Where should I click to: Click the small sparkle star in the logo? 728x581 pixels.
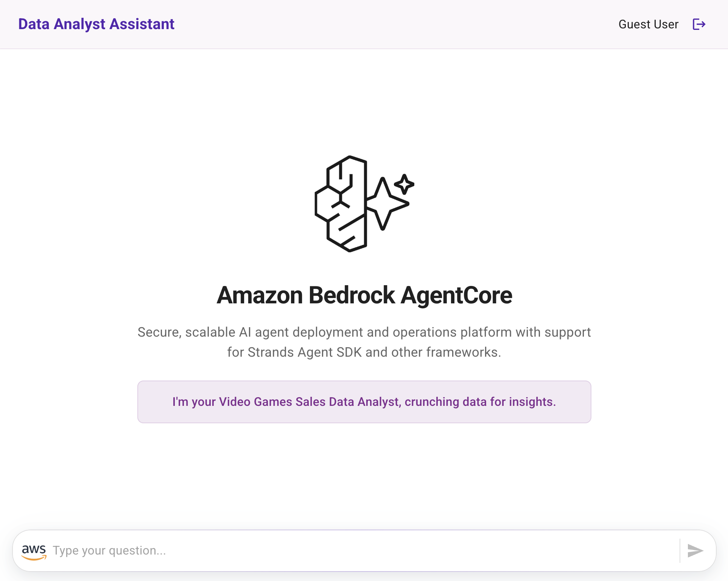point(404,184)
